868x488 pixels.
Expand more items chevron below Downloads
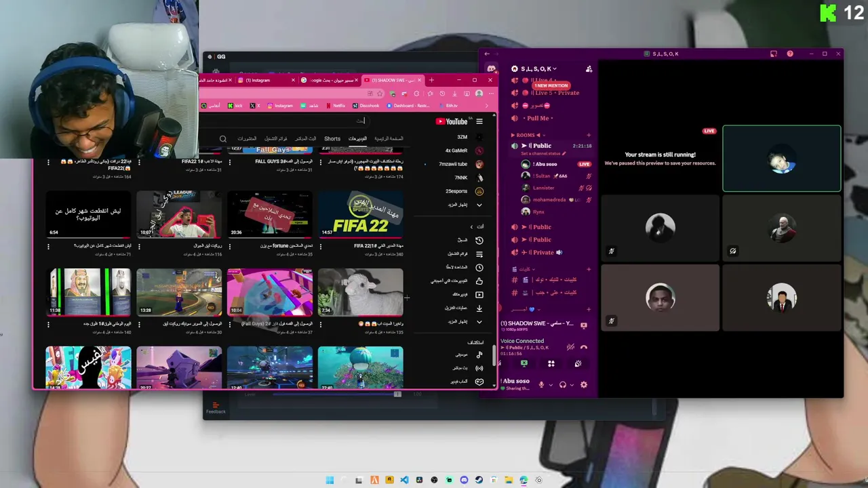point(479,321)
